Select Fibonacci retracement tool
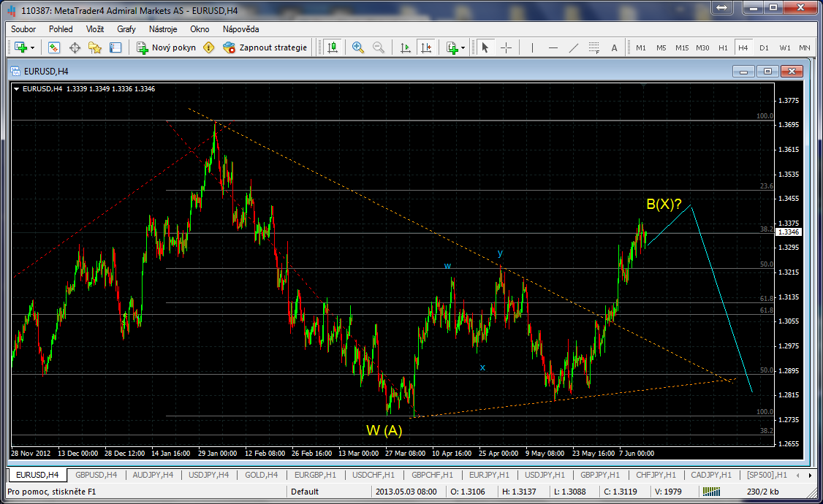 tap(593, 47)
